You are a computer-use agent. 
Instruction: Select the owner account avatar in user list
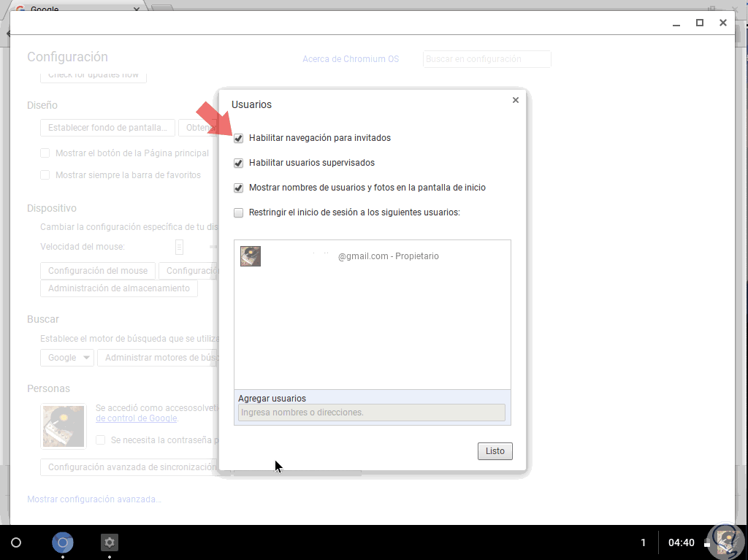coord(251,256)
